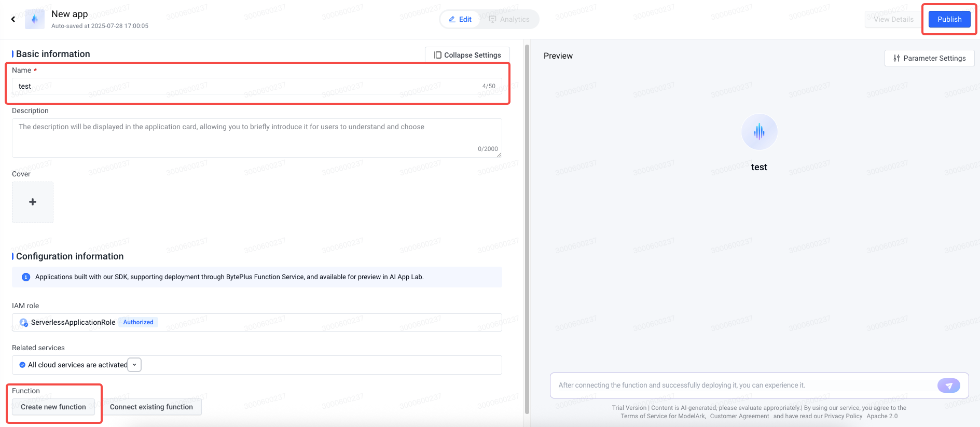The width and height of the screenshot is (980, 427).
Task: Collapse the settings panel
Action: (467, 55)
